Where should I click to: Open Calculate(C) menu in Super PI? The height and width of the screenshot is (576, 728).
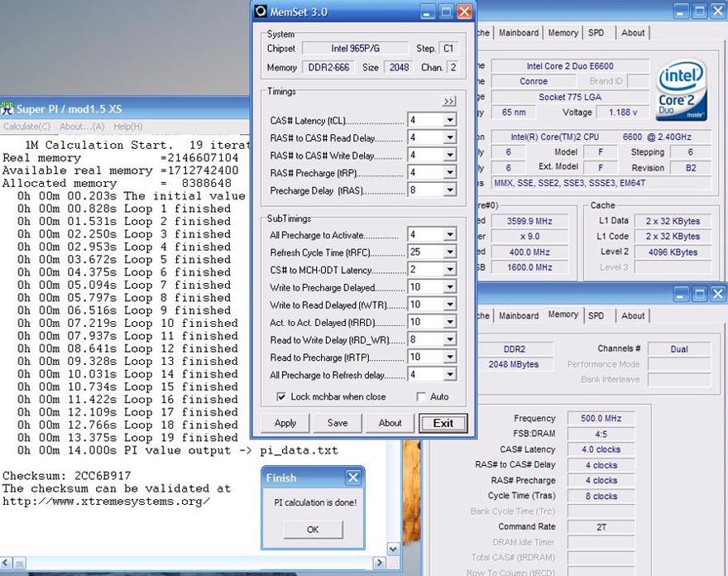(x=27, y=127)
